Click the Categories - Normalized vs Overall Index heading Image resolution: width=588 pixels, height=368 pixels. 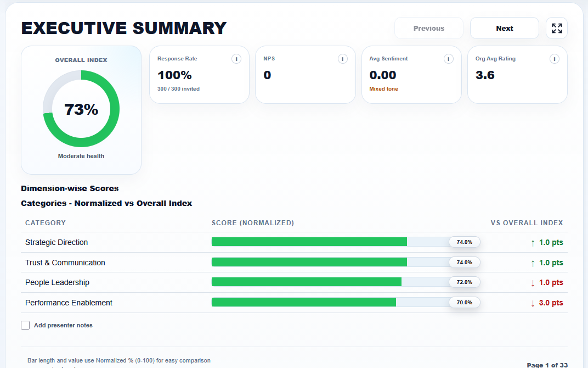(106, 203)
